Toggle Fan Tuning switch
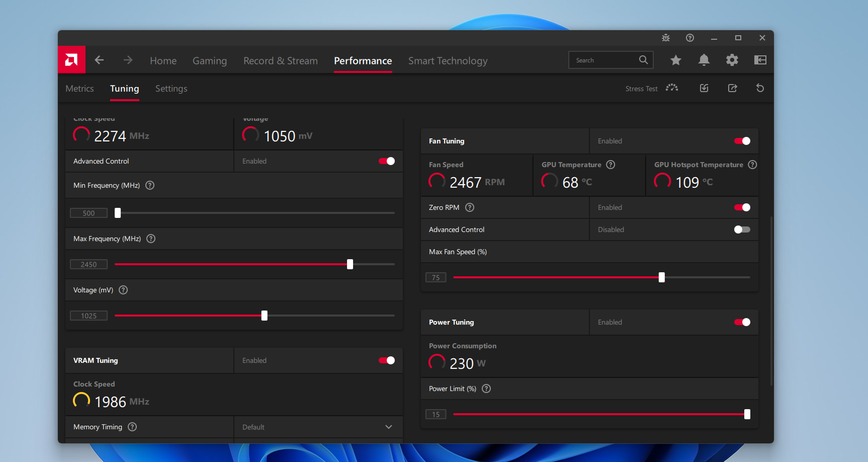This screenshot has width=868, height=462. pos(742,141)
